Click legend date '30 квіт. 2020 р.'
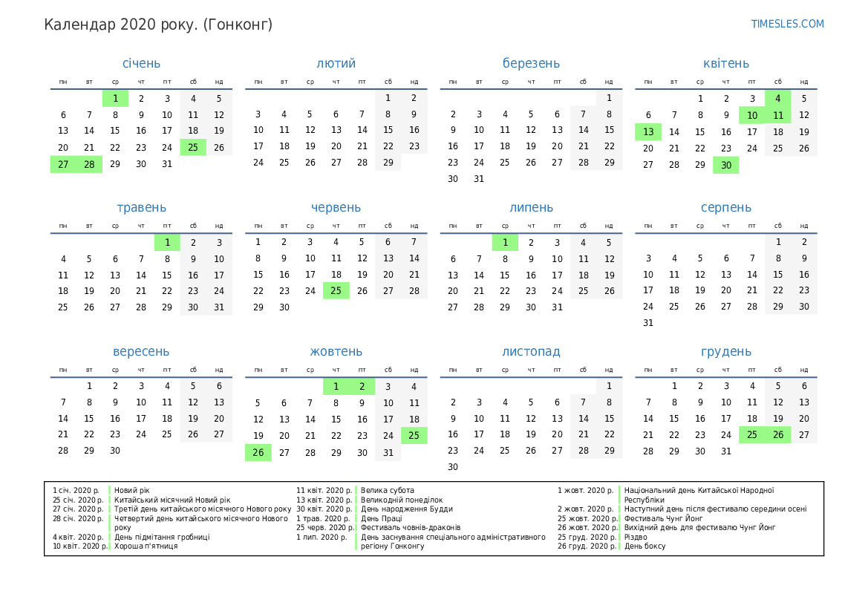 tap(324, 509)
